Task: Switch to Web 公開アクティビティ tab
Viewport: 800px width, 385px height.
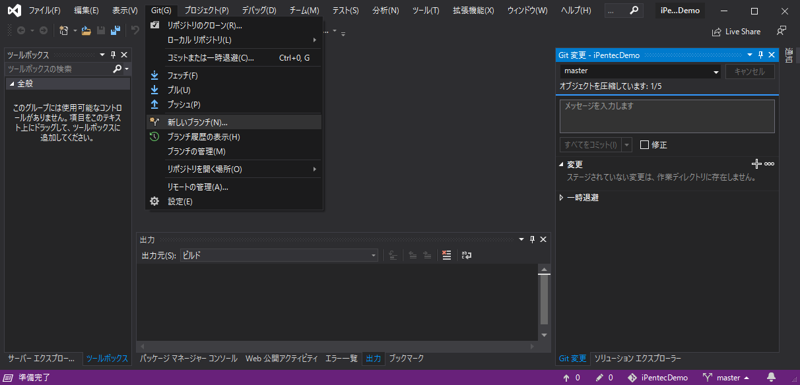Action: coord(281,358)
